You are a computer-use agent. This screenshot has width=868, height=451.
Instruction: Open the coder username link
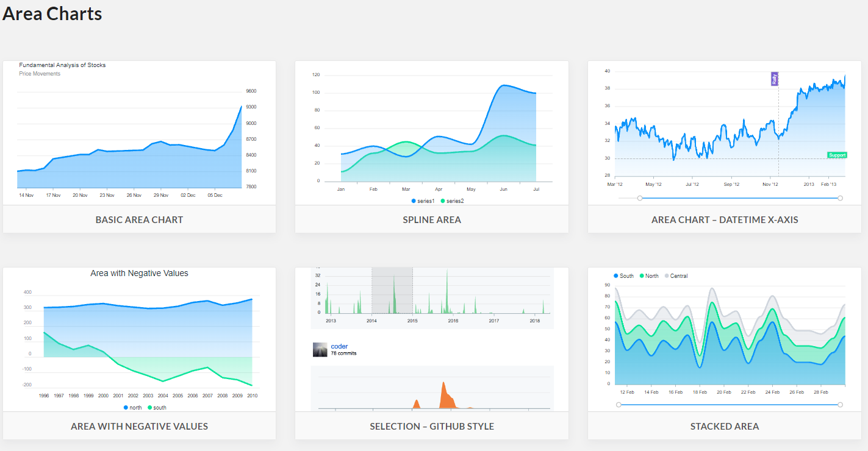click(339, 346)
